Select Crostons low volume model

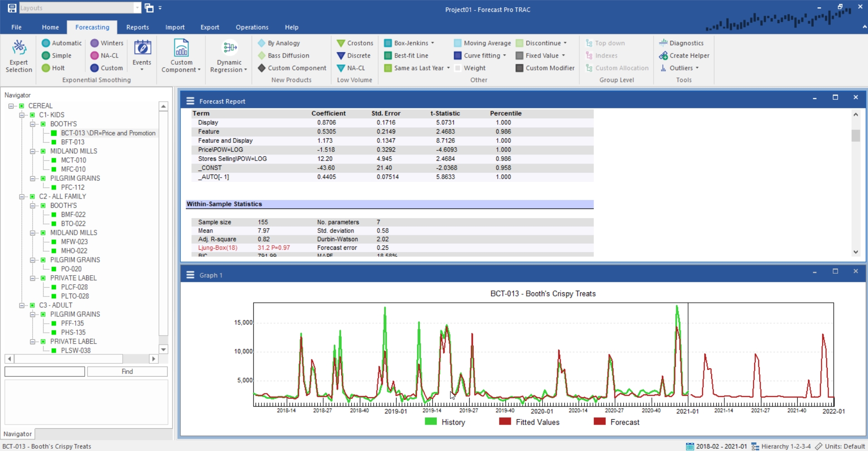(x=355, y=43)
